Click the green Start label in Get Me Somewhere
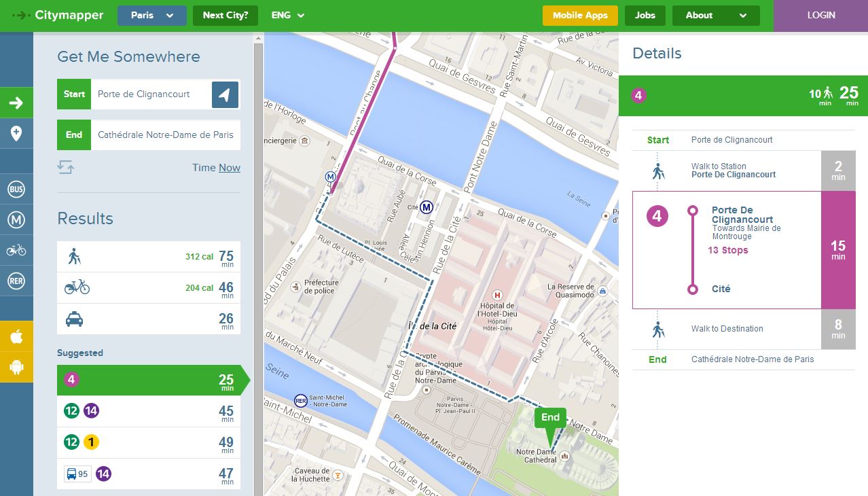 click(74, 94)
